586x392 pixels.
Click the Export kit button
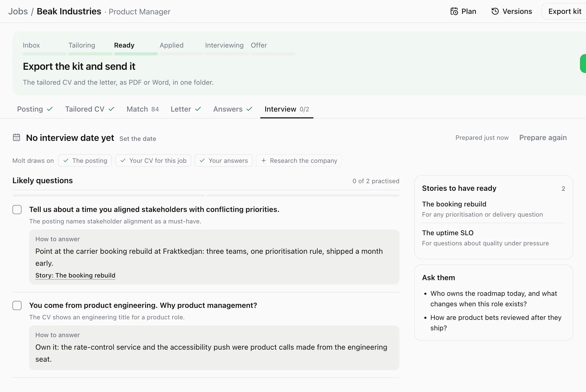coord(564,11)
